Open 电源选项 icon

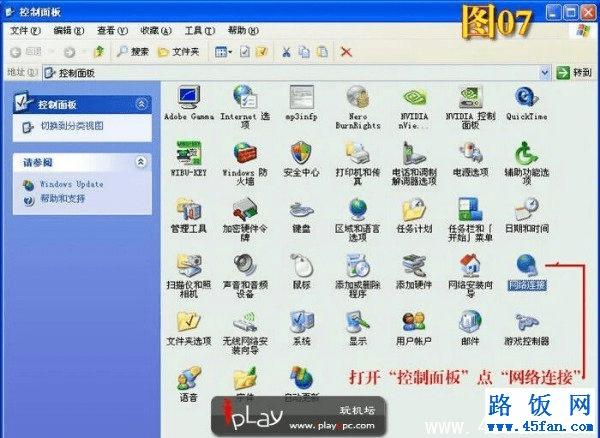471,153
